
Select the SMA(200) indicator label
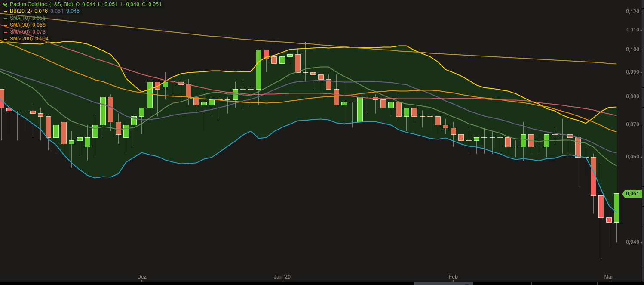(21, 39)
